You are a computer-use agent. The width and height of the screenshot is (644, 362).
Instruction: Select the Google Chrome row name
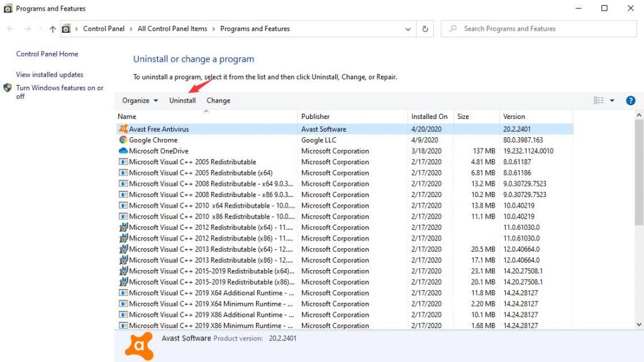pyautogui.click(x=153, y=140)
